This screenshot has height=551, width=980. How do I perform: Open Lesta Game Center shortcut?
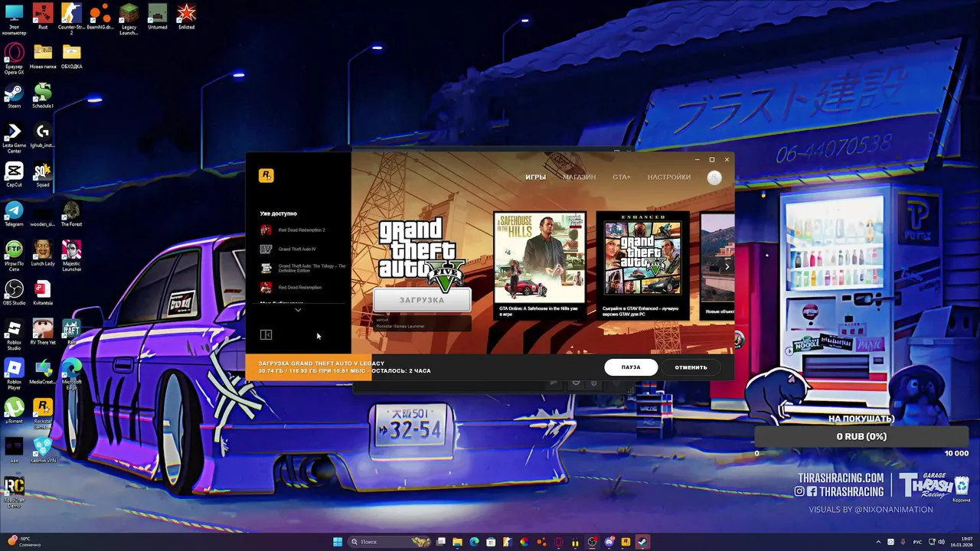click(14, 138)
